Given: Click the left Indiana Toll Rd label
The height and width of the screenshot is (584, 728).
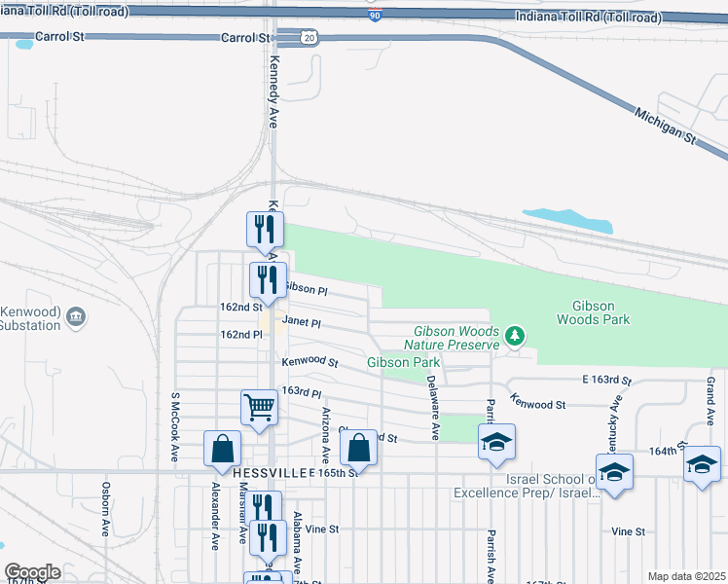Looking at the screenshot, I should tap(64, 10).
